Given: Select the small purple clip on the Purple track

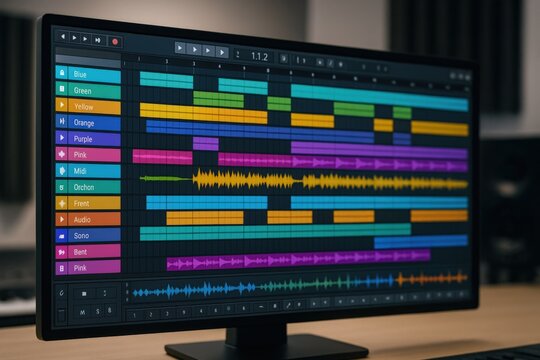Looking at the screenshot, I should (206, 143).
